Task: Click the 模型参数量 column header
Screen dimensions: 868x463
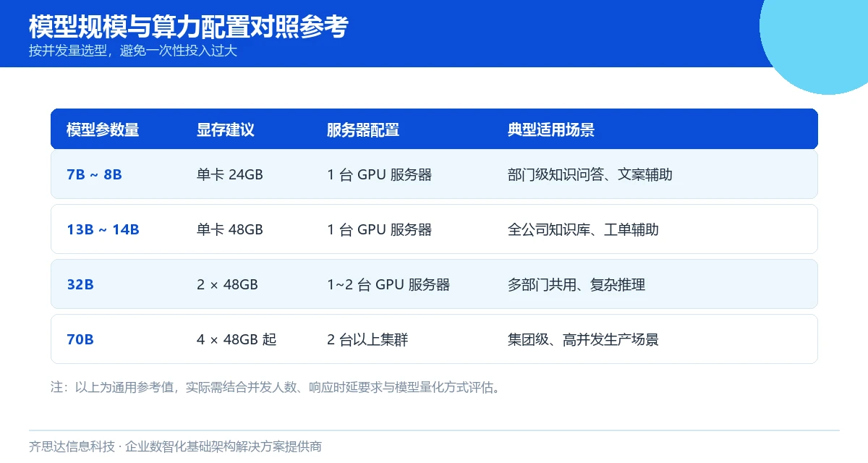Action: pyautogui.click(x=103, y=130)
